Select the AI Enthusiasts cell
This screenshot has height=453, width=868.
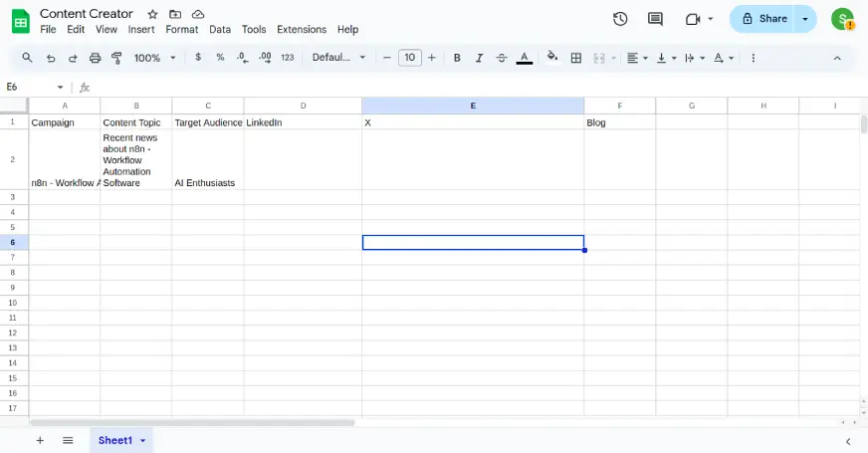208,160
